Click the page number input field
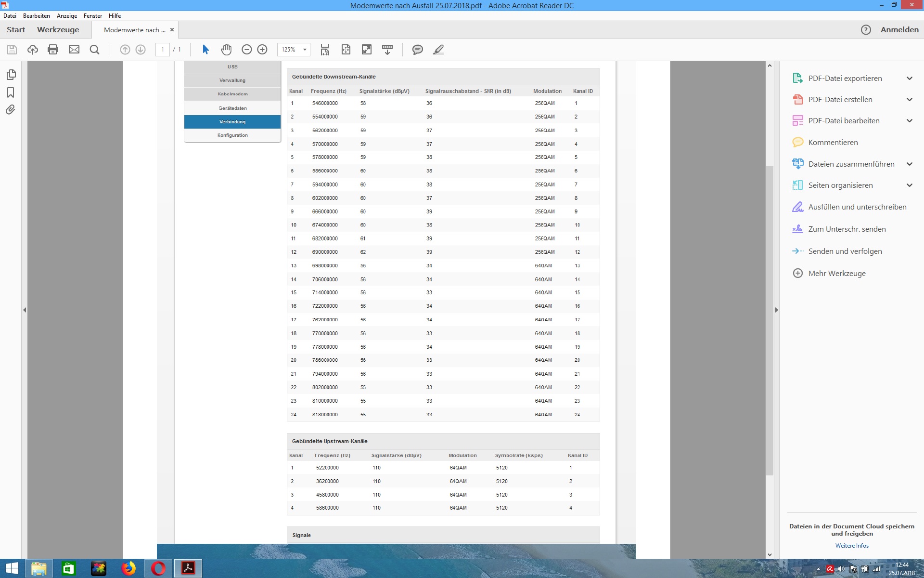This screenshot has height=578, width=924. point(163,50)
